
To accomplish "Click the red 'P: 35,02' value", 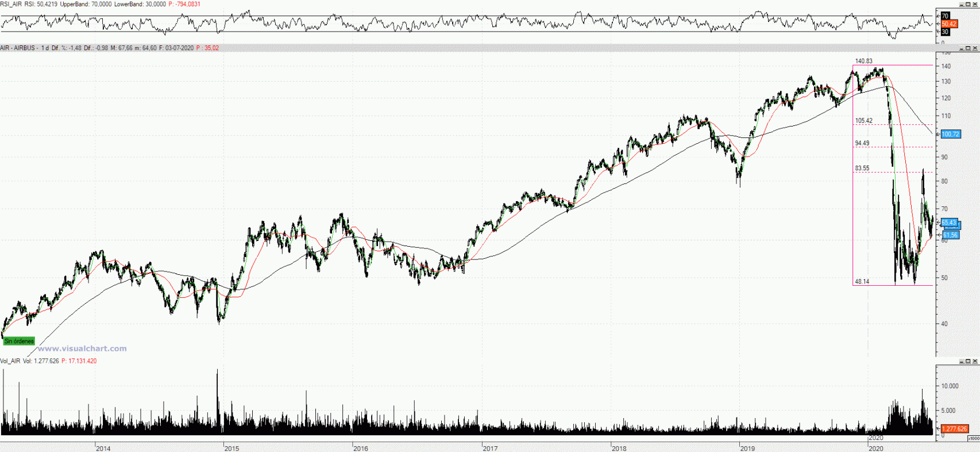I will click(207, 48).
